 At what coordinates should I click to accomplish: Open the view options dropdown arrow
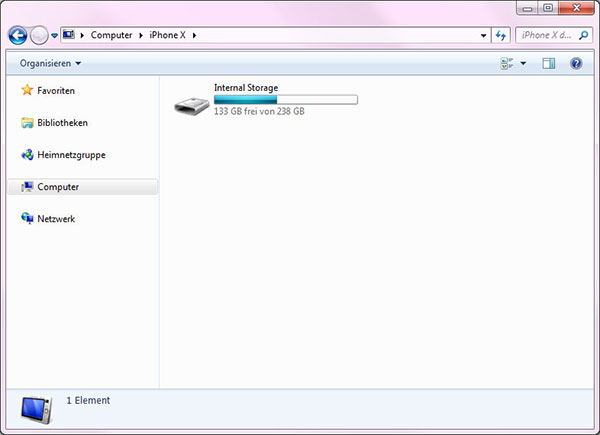(523, 63)
